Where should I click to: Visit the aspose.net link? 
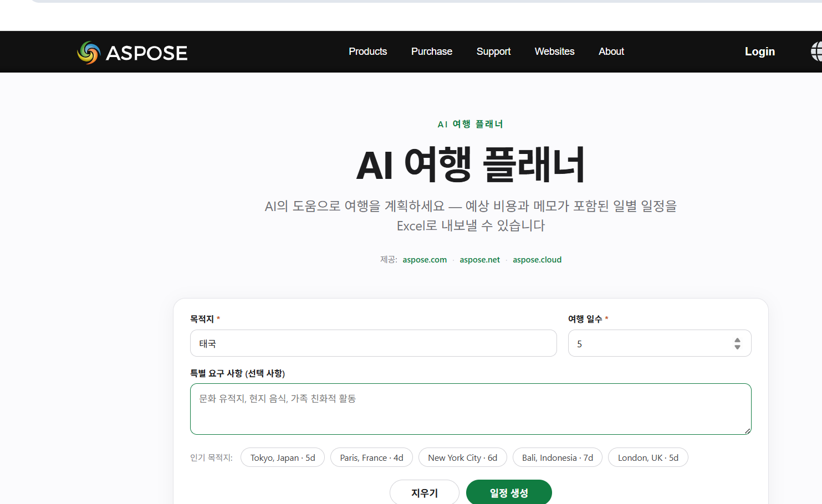click(479, 260)
